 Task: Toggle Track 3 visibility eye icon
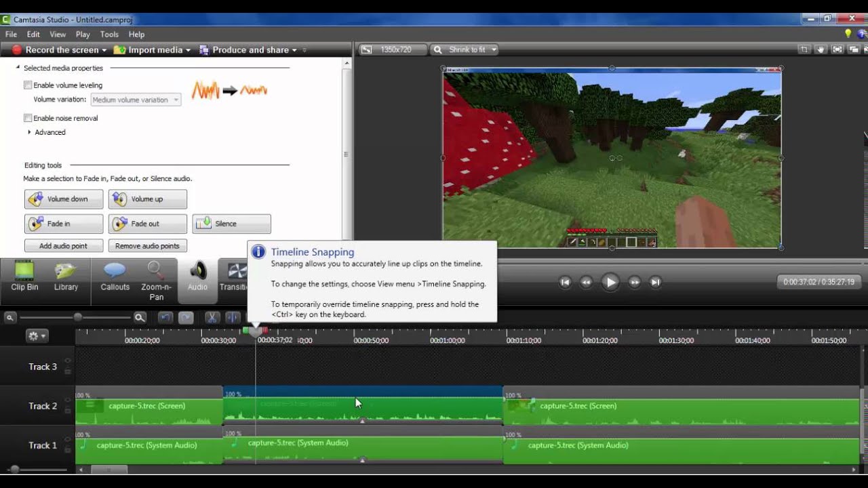click(x=67, y=361)
